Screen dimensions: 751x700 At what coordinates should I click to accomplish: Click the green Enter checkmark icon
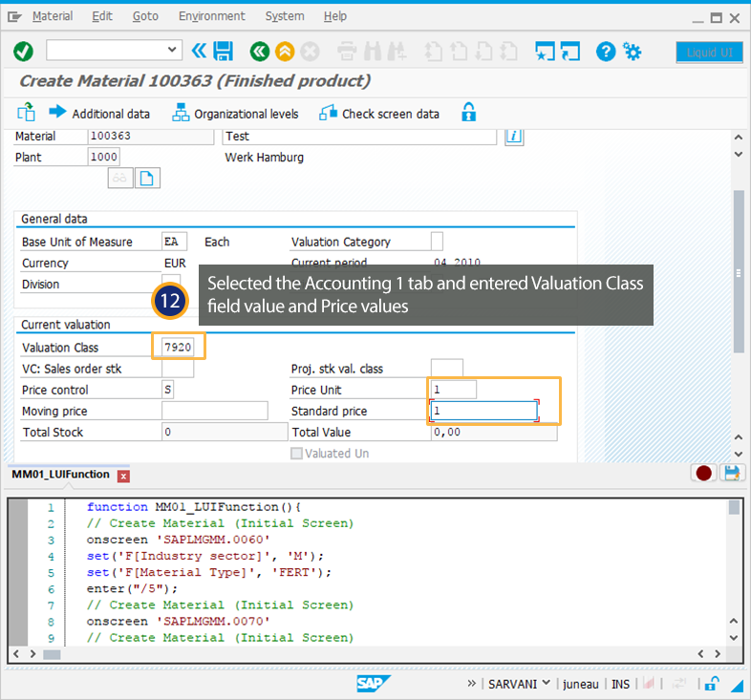pyautogui.click(x=23, y=52)
